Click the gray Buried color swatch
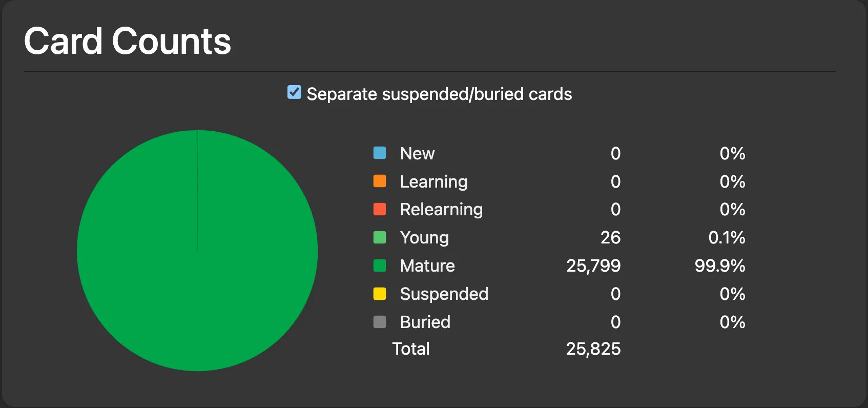This screenshot has height=408, width=868. (380, 322)
